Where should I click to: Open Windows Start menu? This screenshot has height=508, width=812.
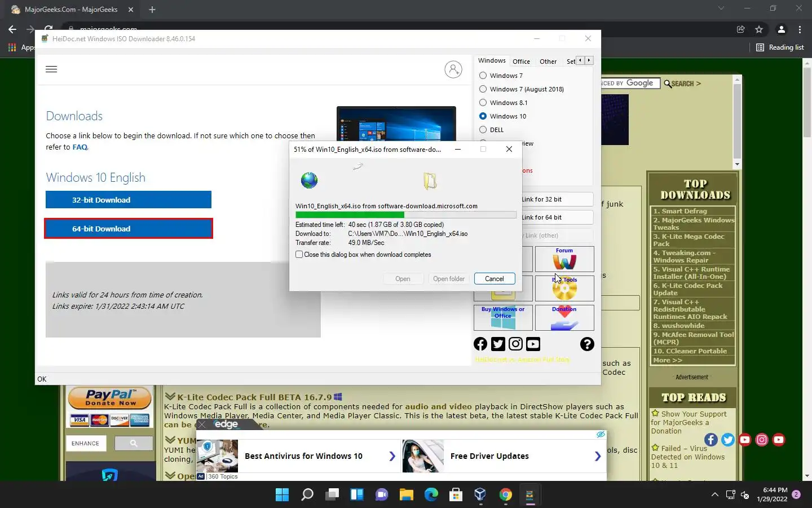(282, 495)
